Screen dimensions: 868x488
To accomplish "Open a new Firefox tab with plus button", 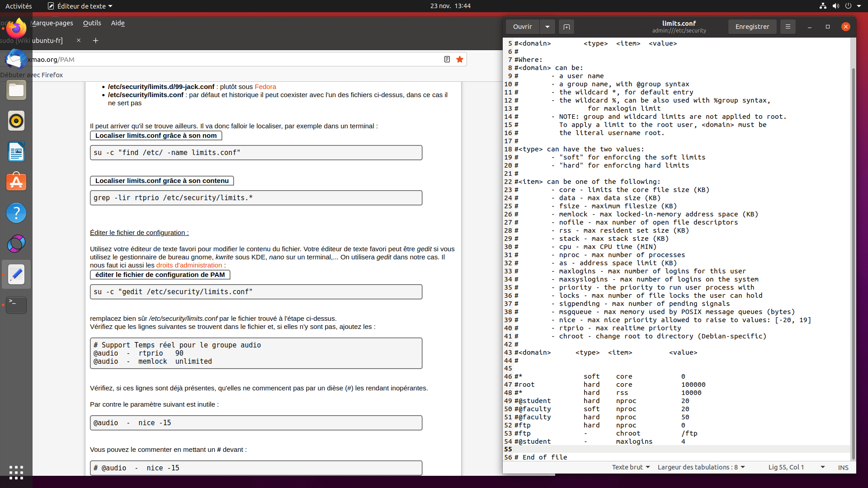I will pyautogui.click(x=95, y=40).
